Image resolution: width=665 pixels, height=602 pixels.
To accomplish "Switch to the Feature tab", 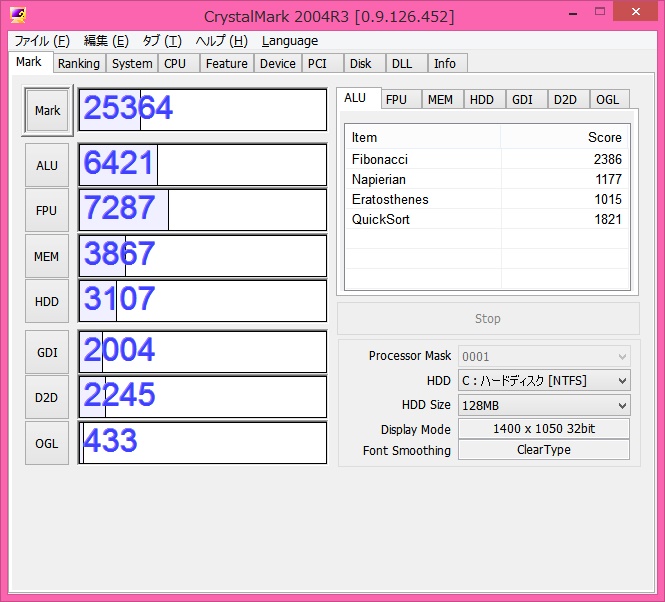I will [226, 63].
